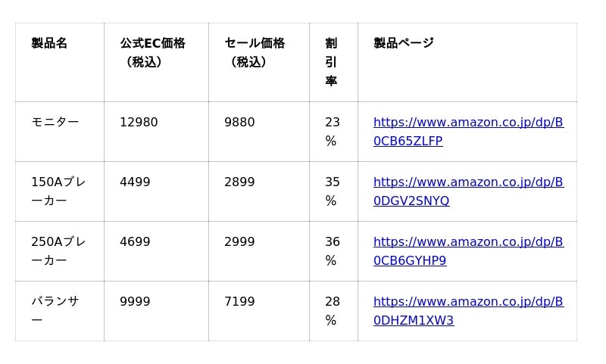Select the 12980 official price cell
The image size is (606, 364).
(x=139, y=123)
